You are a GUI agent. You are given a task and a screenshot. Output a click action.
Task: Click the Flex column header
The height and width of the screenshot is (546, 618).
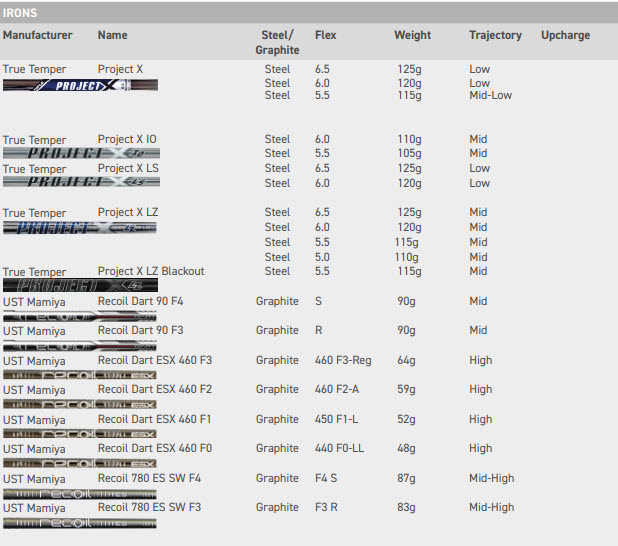326,35
